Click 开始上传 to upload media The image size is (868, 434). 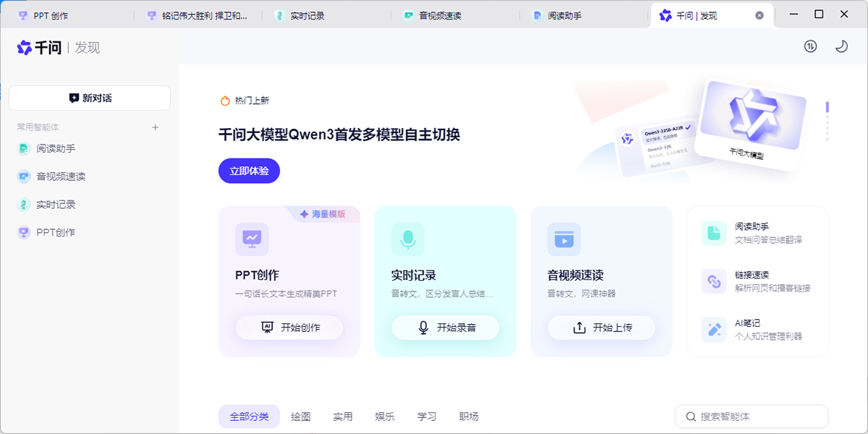point(601,328)
